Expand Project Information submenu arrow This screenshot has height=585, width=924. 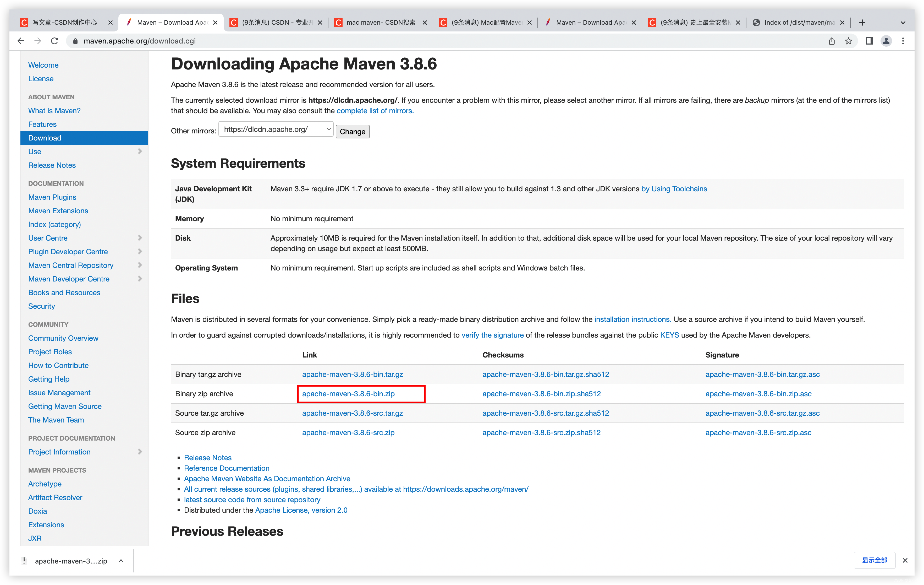pyautogui.click(x=140, y=452)
